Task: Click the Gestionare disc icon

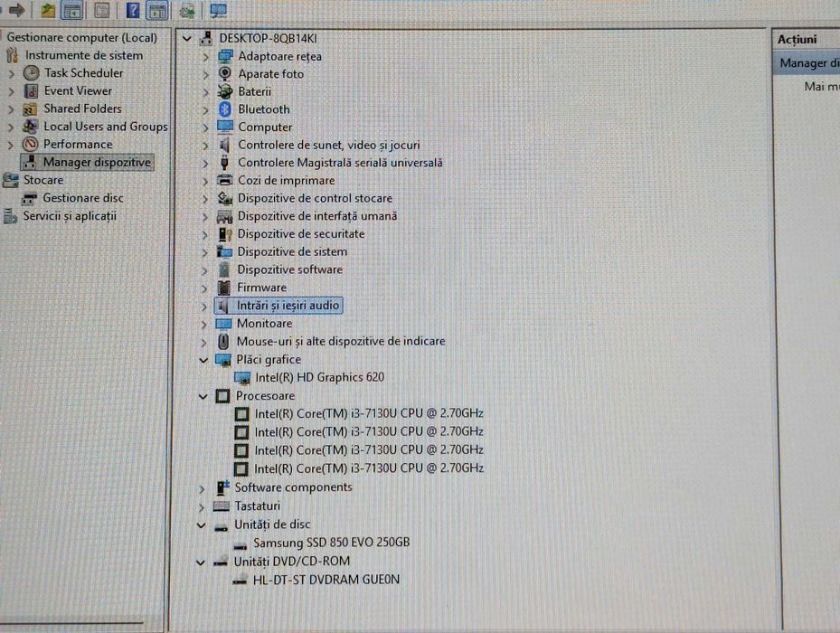Action: pyautogui.click(x=29, y=199)
